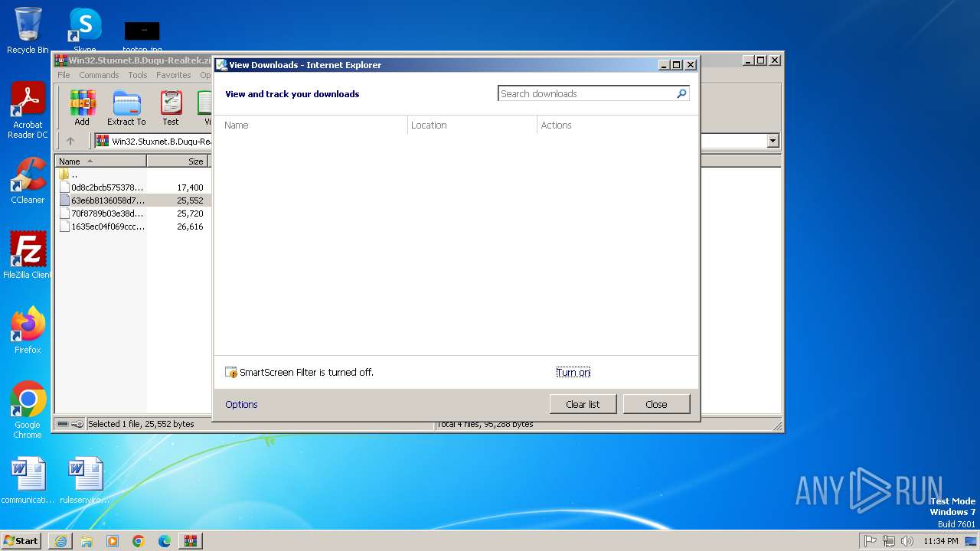Screen dimensions: 980x551
Task: Open the Commands menu in WinRAR
Action: 99,75
